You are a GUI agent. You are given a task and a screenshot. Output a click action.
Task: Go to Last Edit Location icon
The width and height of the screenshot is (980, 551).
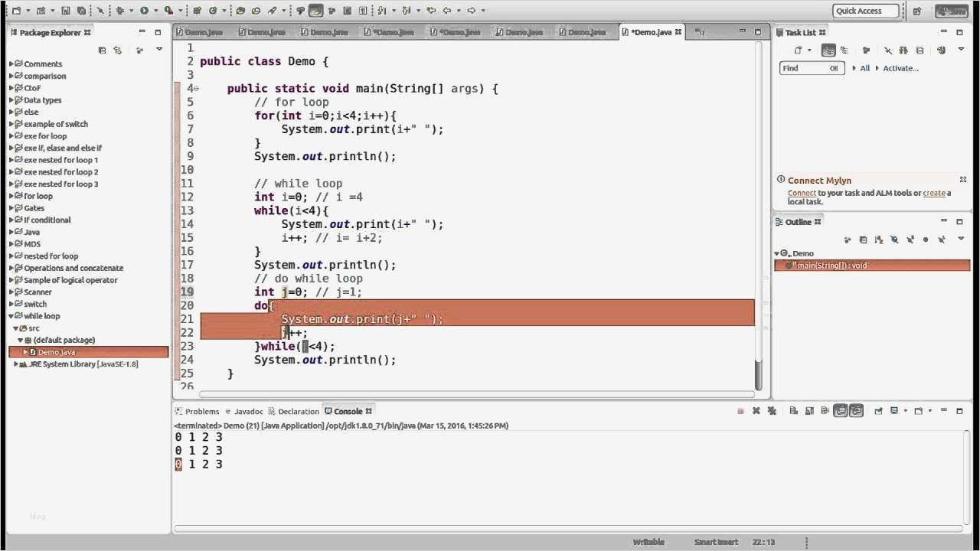431,11
